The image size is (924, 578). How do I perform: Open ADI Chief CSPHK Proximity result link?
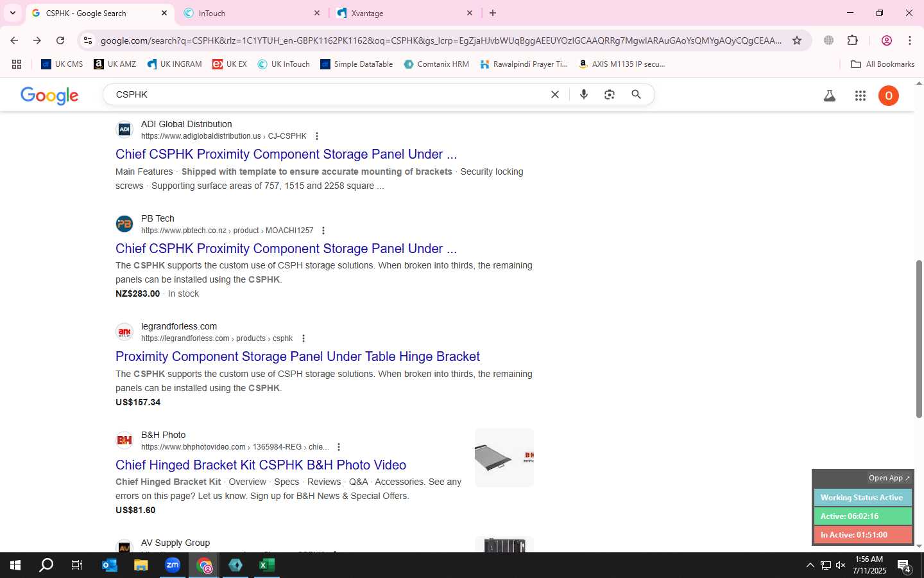[286, 154]
